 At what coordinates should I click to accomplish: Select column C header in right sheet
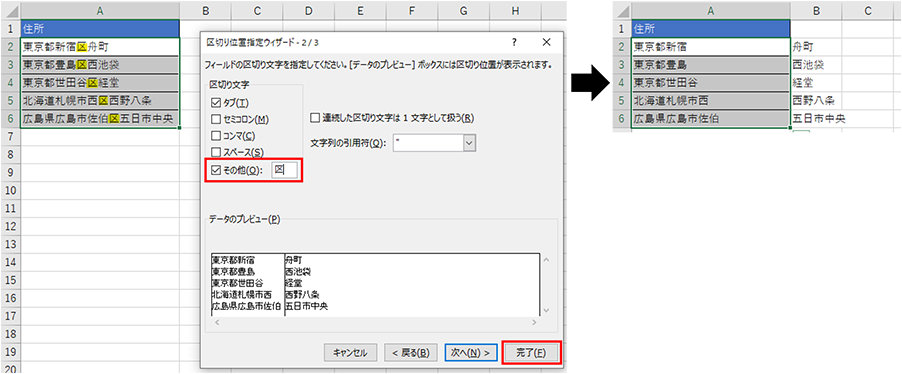pyautogui.click(x=868, y=10)
